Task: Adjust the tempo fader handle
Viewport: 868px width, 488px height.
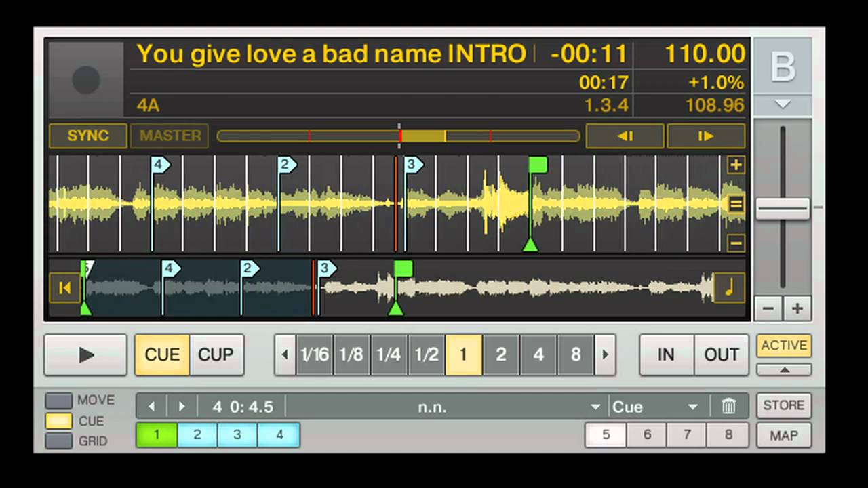Action: pyautogui.click(x=783, y=209)
